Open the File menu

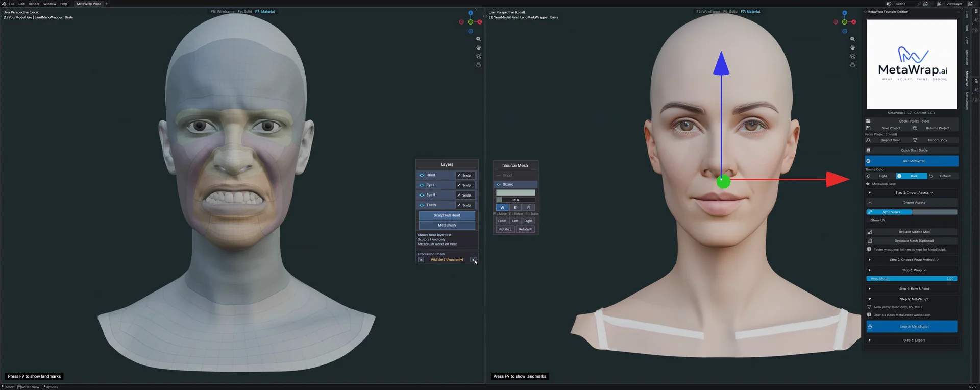[12, 4]
